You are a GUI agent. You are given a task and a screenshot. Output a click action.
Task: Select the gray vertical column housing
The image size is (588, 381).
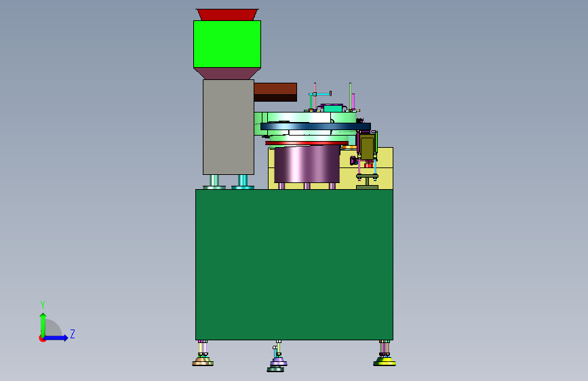point(229,127)
